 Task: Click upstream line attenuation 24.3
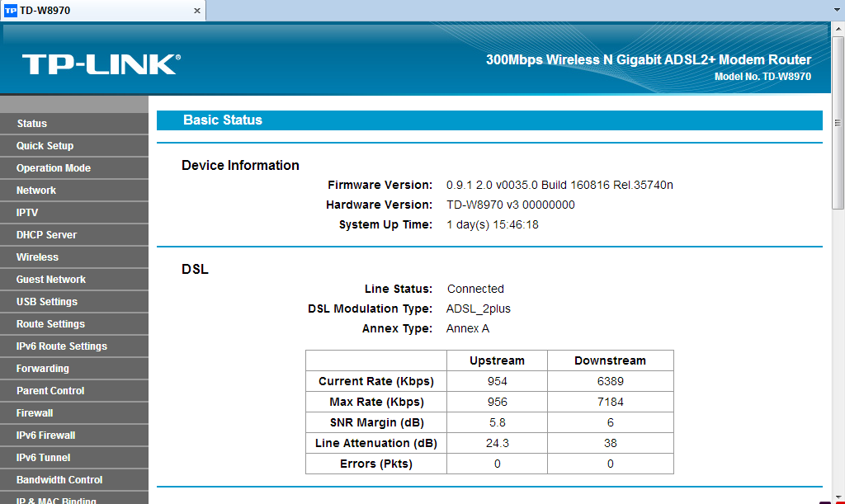point(497,443)
